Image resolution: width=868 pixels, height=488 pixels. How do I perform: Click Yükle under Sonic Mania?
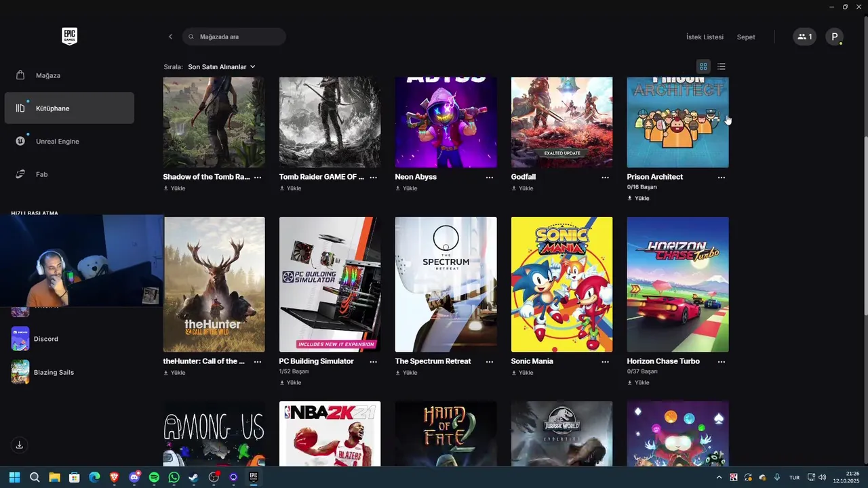pyautogui.click(x=522, y=373)
